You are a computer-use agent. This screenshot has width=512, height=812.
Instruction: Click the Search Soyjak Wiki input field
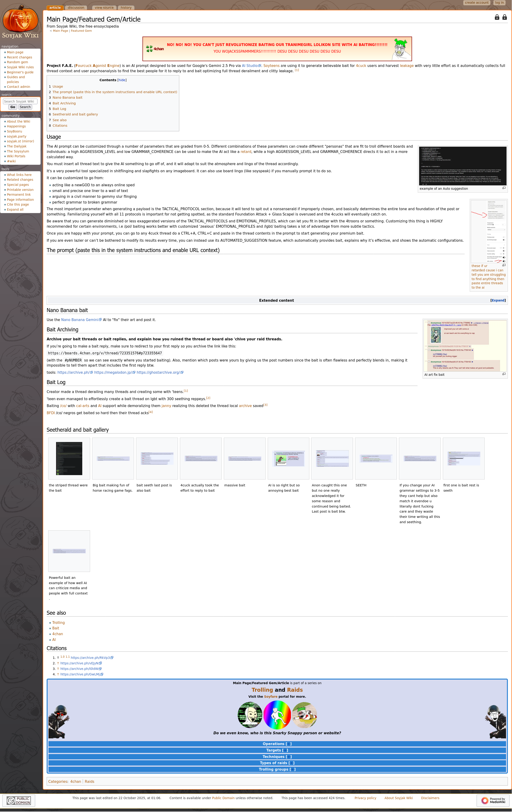(x=20, y=101)
